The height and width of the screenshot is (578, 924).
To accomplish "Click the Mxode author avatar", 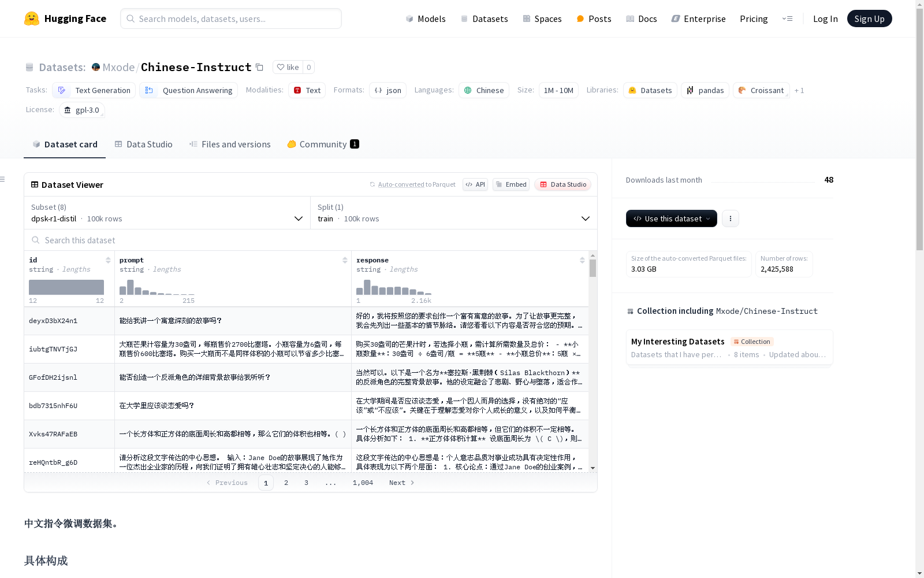I will pyautogui.click(x=96, y=67).
